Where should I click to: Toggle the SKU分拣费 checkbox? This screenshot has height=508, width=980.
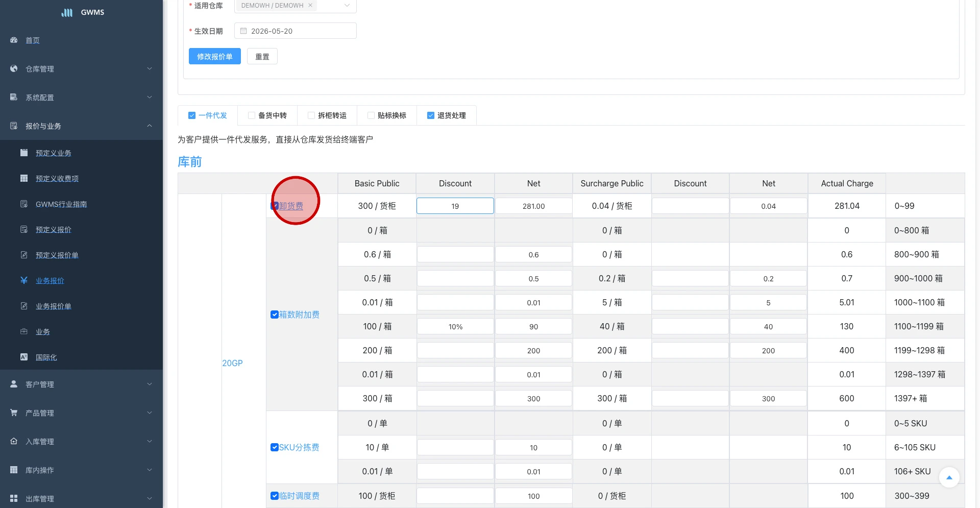point(275,447)
